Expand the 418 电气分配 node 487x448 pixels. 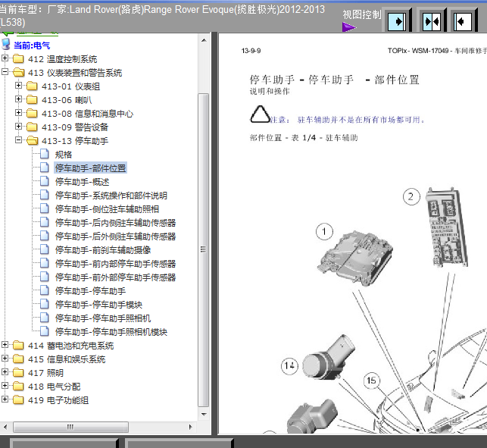coord(5,386)
